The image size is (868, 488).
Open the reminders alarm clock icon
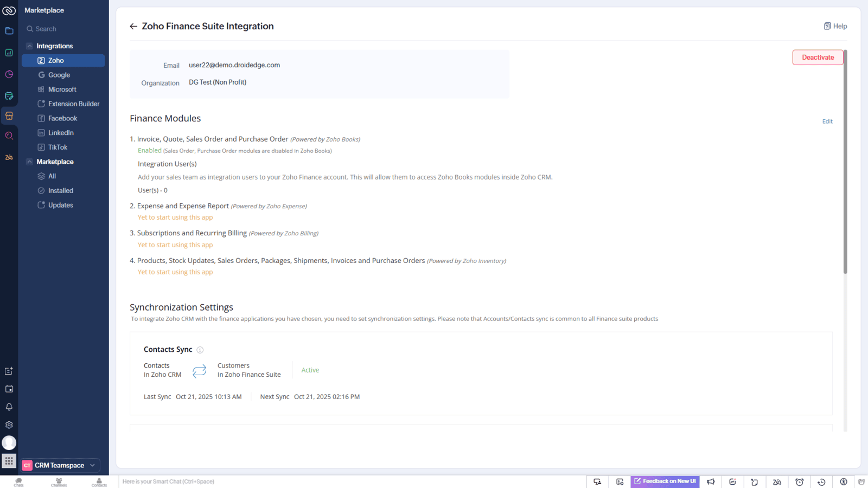pyautogui.click(x=799, y=481)
